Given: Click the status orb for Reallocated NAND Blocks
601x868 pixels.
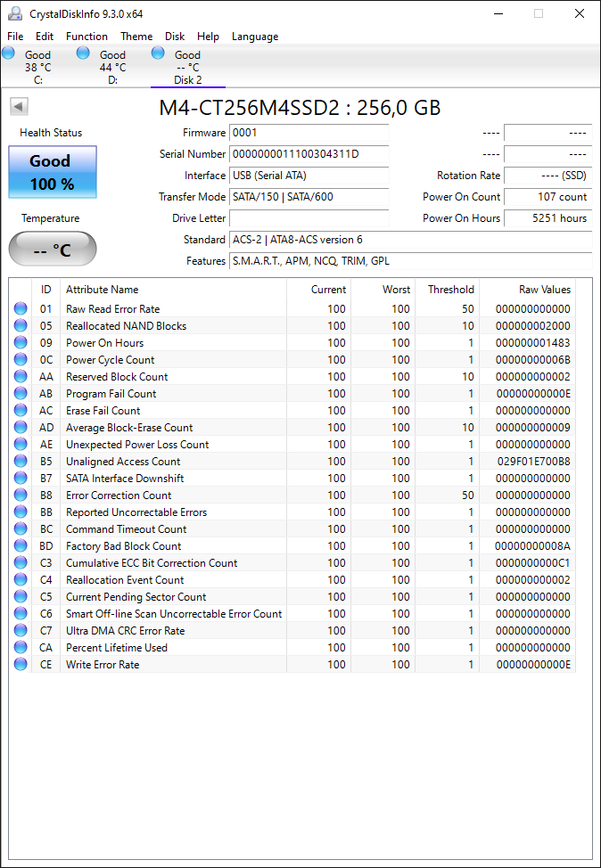Looking at the screenshot, I should coord(21,325).
